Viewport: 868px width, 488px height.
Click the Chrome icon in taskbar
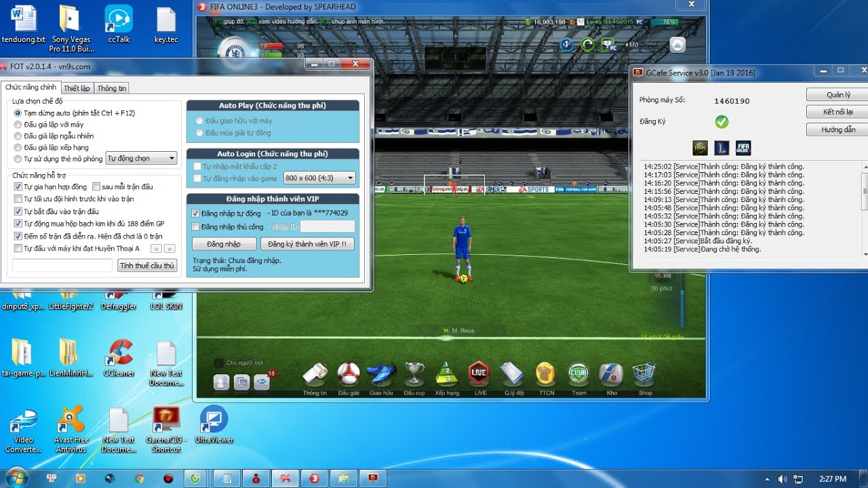click(139, 479)
